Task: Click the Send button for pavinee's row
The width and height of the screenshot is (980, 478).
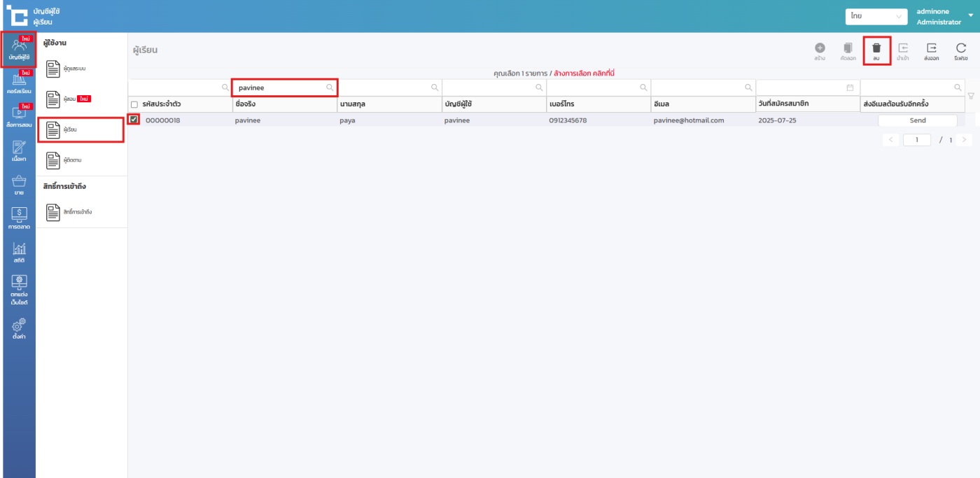Action: (917, 120)
